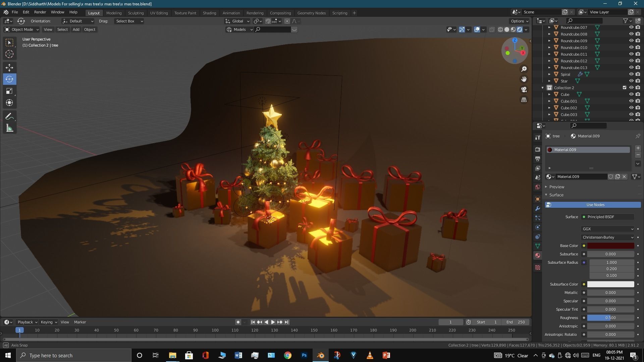This screenshot has width=644, height=362.
Task: Select the Annotate tool
Action: coord(9,116)
